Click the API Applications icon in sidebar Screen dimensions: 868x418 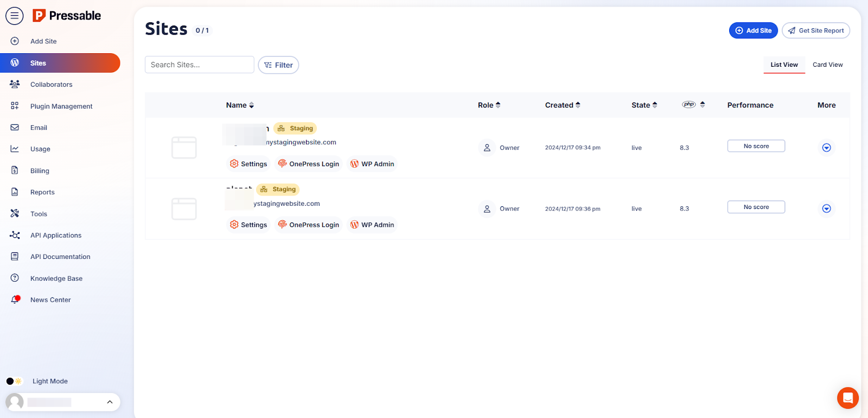(15, 235)
